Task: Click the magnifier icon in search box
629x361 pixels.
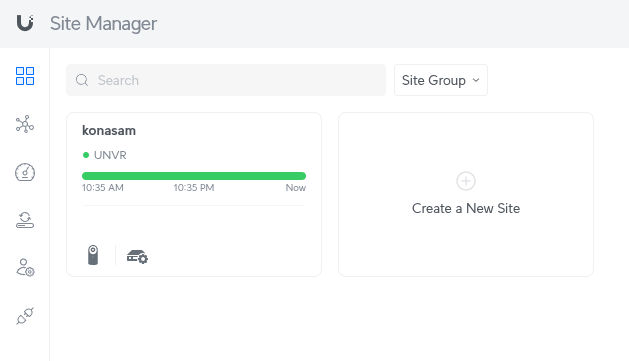Action: pos(82,80)
